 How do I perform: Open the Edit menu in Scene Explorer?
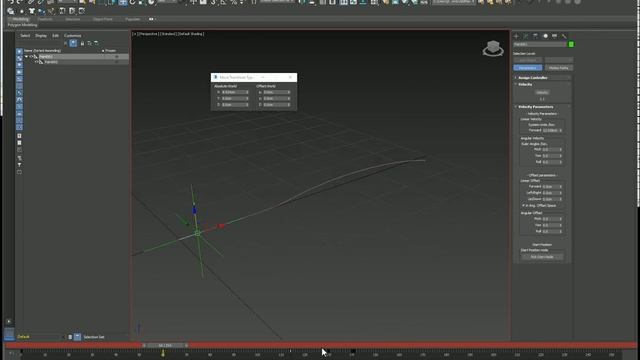pos(56,36)
